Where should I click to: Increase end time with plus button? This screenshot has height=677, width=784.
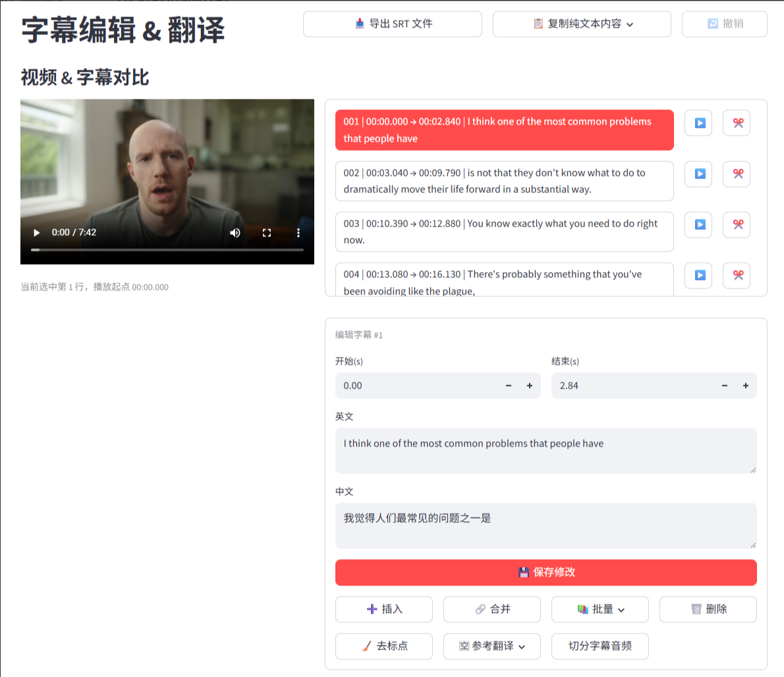point(746,386)
